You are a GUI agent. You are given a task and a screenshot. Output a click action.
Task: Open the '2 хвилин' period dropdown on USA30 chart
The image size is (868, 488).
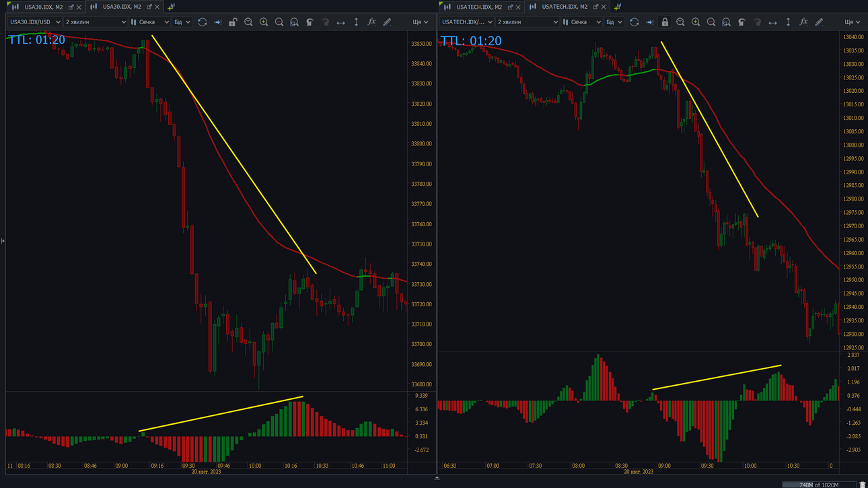click(96, 22)
